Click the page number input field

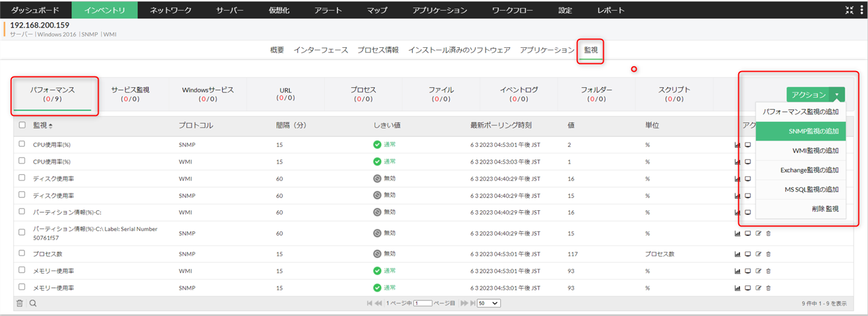point(422,303)
